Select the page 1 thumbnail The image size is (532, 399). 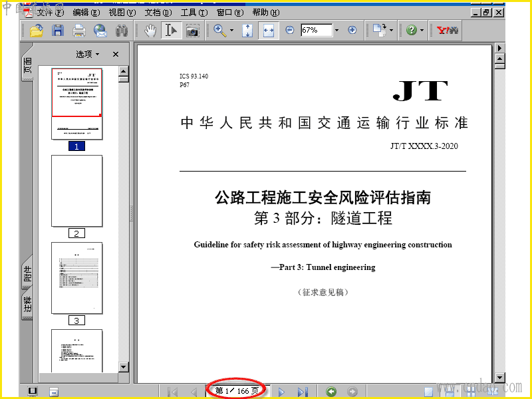[76, 104]
